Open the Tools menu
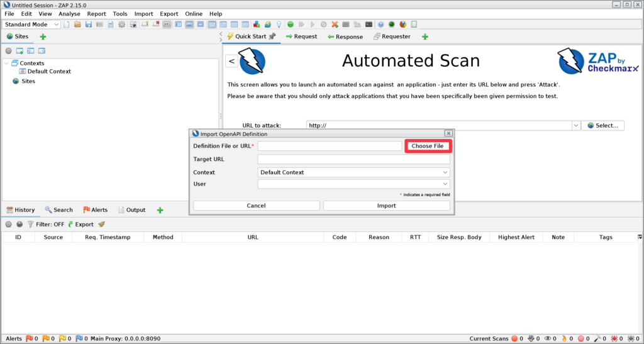Viewport: 644px width, 344px height. click(120, 14)
